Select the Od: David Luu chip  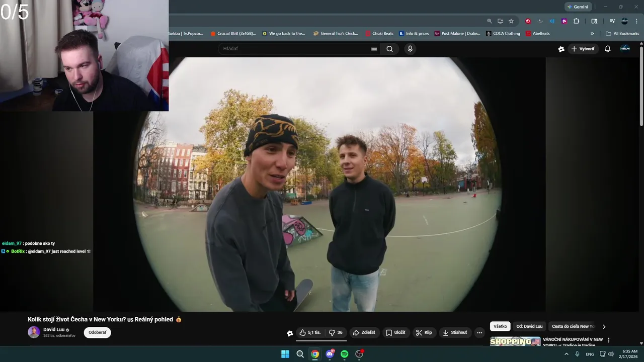529,326
